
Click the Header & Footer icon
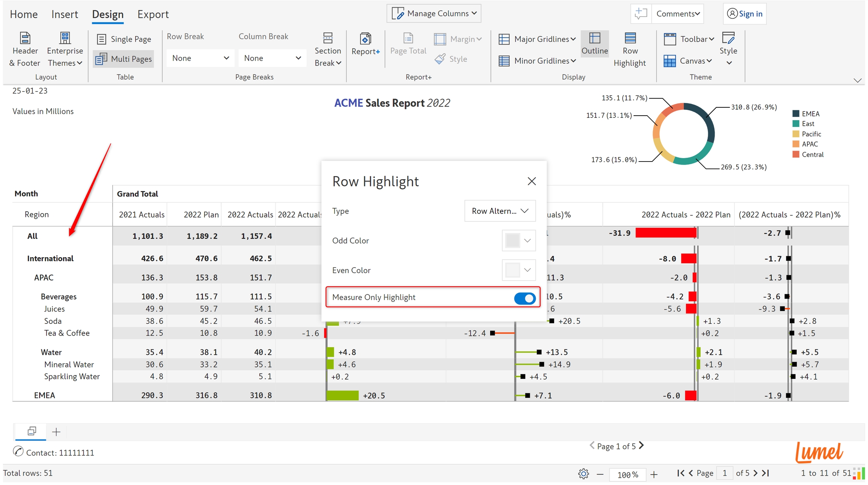click(x=25, y=39)
